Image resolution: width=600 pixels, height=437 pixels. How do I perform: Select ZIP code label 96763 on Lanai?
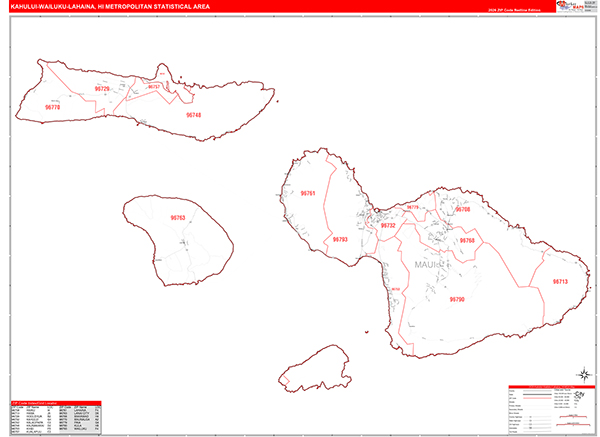178,218
